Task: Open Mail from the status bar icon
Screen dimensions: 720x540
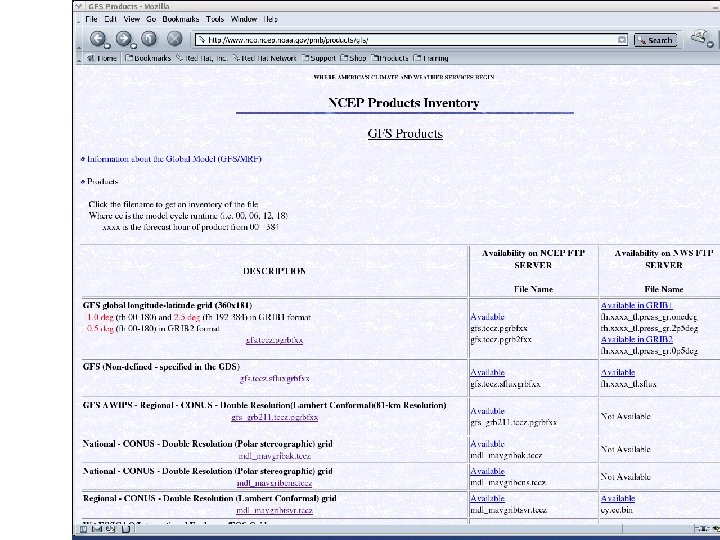Action: [x=97, y=529]
